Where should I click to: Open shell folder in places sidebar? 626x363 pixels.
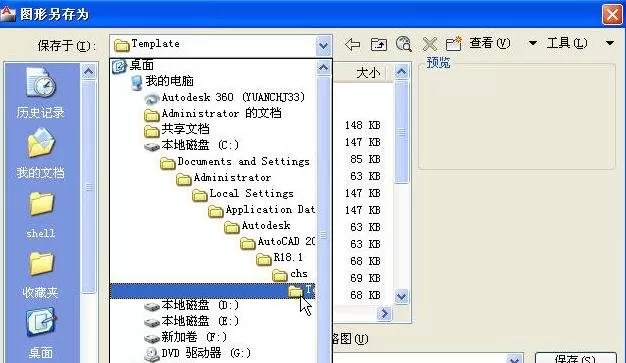point(41,215)
